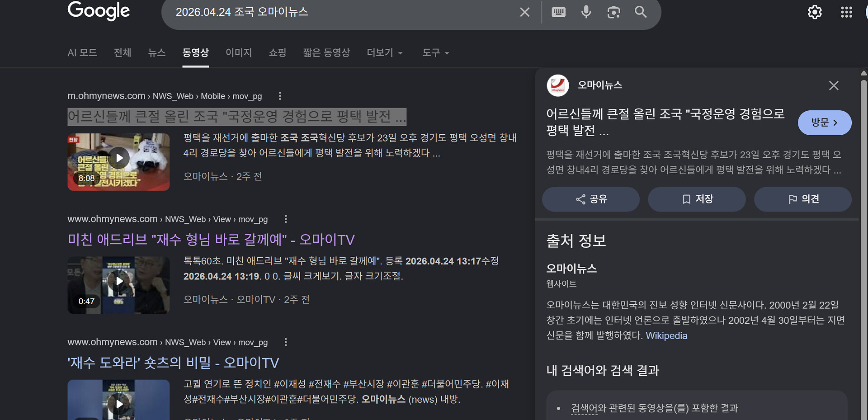This screenshot has width=868, height=420.
Task: Play the 8:08 video thumbnail
Action: tap(118, 162)
